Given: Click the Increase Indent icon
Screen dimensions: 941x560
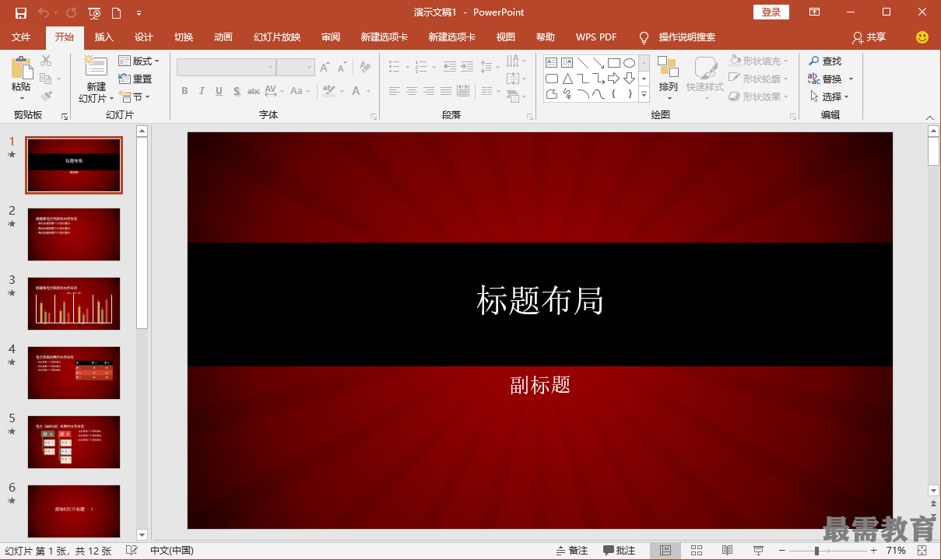Looking at the screenshot, I should (465, 67).
